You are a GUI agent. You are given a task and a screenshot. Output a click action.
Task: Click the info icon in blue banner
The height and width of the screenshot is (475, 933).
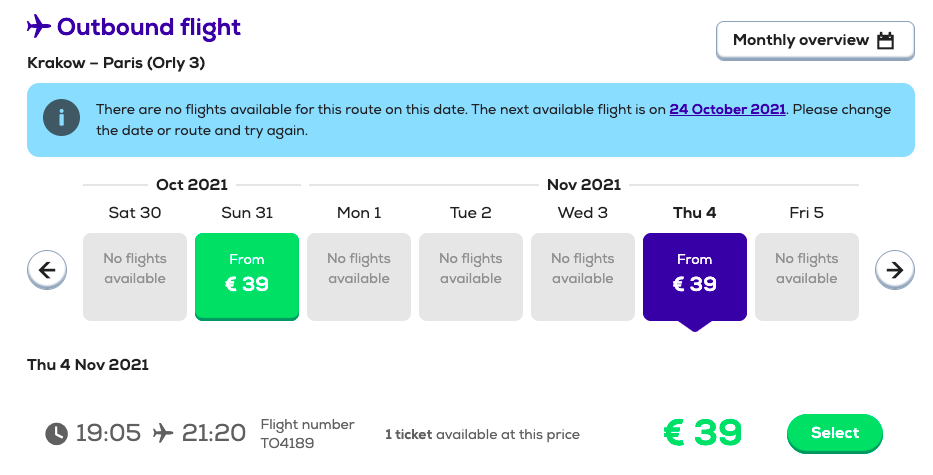61,118
